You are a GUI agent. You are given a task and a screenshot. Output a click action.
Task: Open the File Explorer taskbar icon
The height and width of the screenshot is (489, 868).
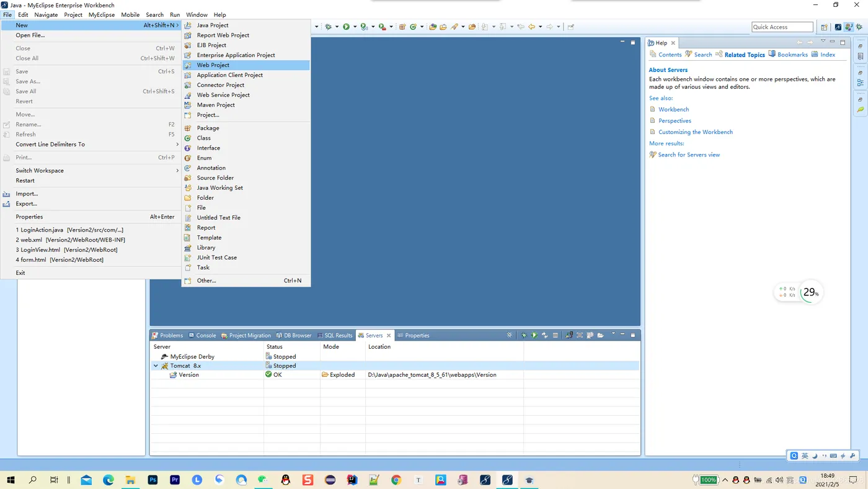click(130, 480)
